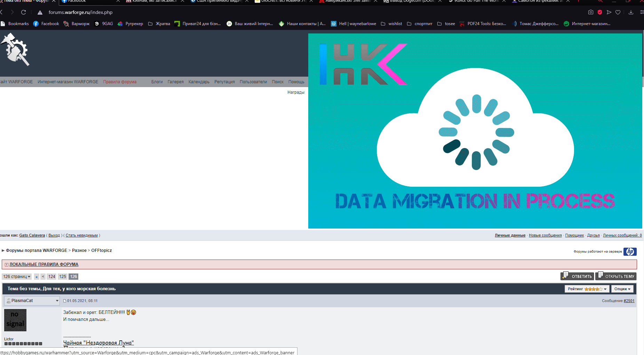Open Личных сообщений: 0 link
Image resolution: width=644 pixels, height=355 pixels.
point(622,235)
